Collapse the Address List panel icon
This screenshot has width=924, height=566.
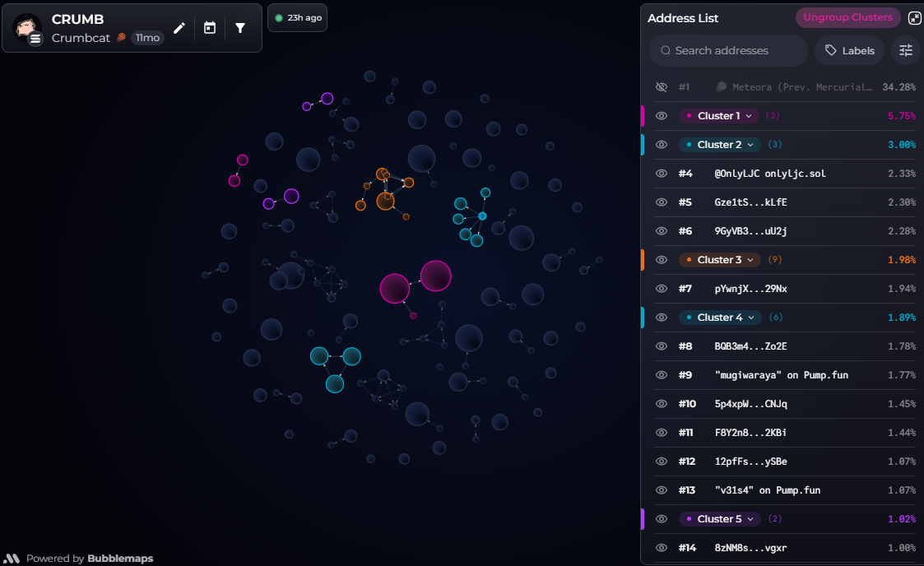(914, 17)
